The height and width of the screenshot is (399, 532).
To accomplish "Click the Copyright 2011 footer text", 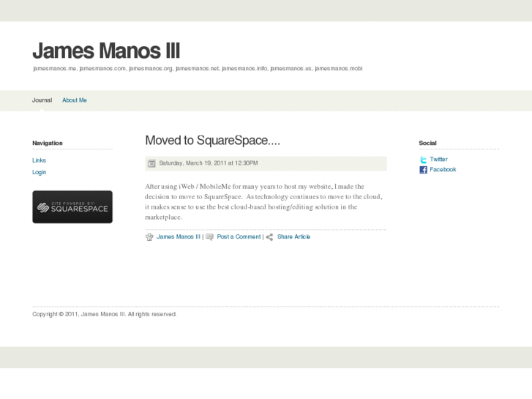I will pyautogui.click(x=104, y=314).
